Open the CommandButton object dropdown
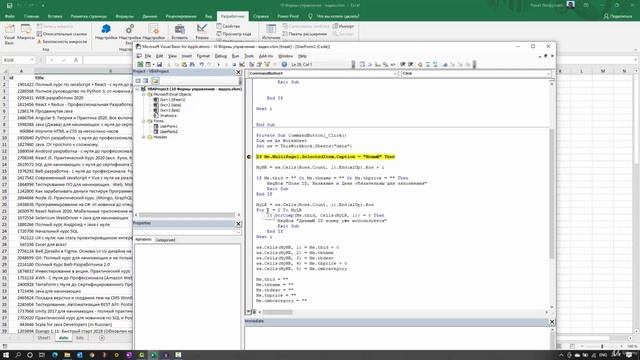The width and height of the screenshot is (640, 360). 395,73
